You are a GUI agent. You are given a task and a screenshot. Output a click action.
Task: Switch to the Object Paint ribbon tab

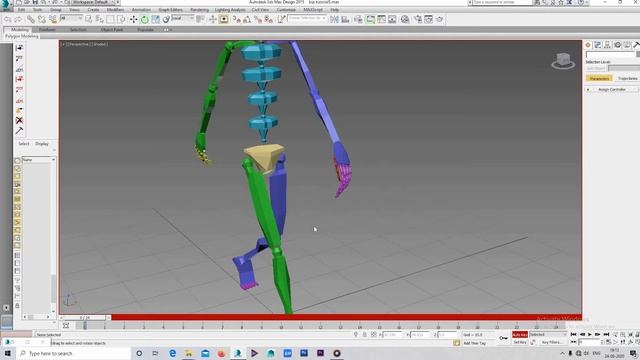[112, 30]
